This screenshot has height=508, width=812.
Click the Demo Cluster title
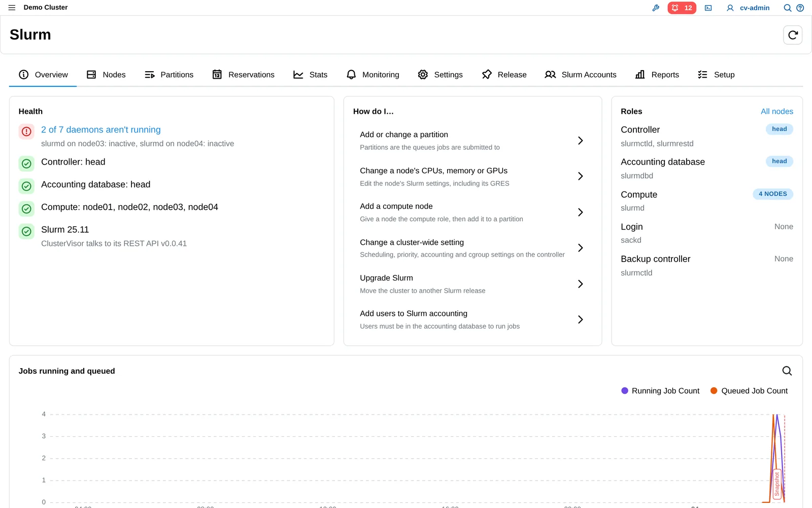click(46, 8)
